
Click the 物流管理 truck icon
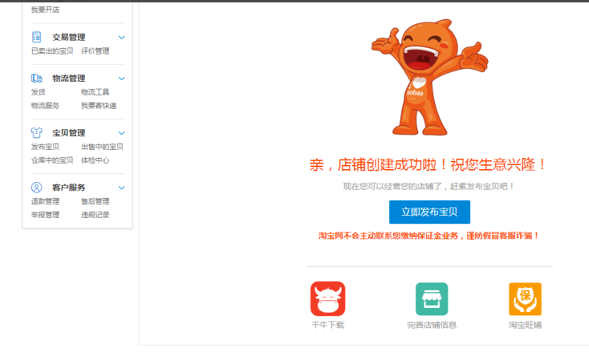[x=36, y=78]
